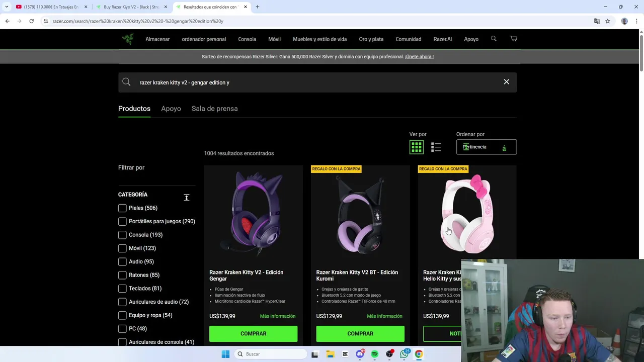Open the Móvil navigation menu
The image size is (644, 362).
274,39
